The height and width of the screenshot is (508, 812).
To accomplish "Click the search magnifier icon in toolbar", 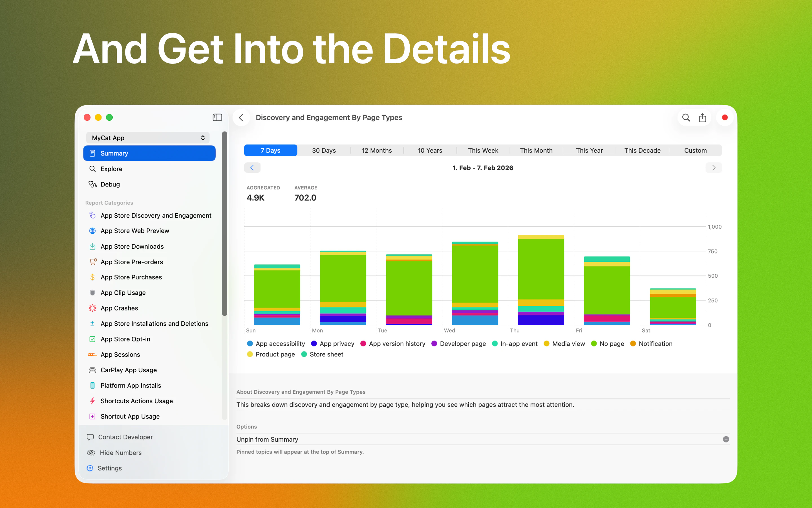I will (686, 118).
